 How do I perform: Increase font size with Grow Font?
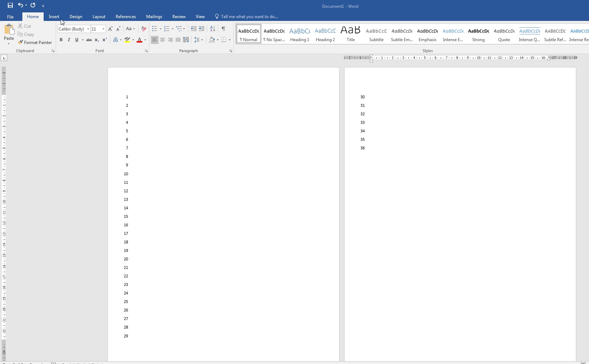[x=110, y=29]
